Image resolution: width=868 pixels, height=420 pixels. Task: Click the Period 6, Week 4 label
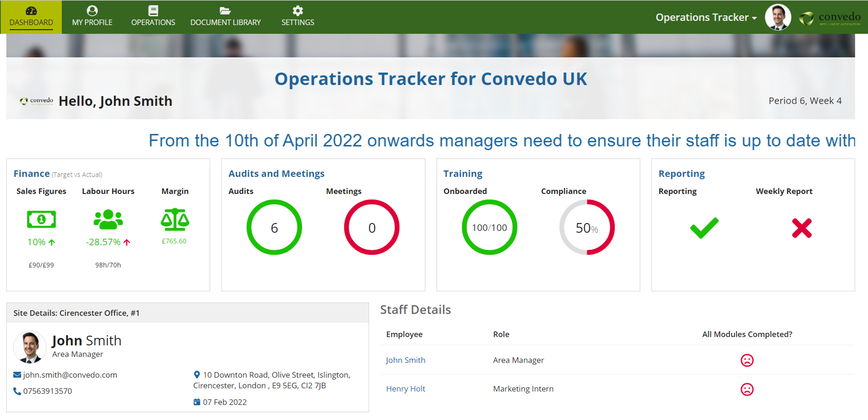click(805, 101)
